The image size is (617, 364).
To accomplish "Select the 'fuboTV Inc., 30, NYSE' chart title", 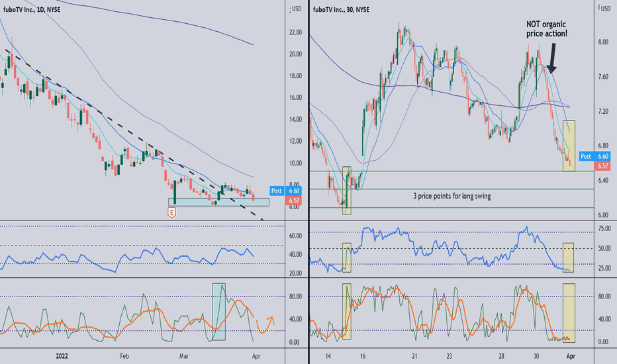I will pyautogui.click(x=341, y=9).
